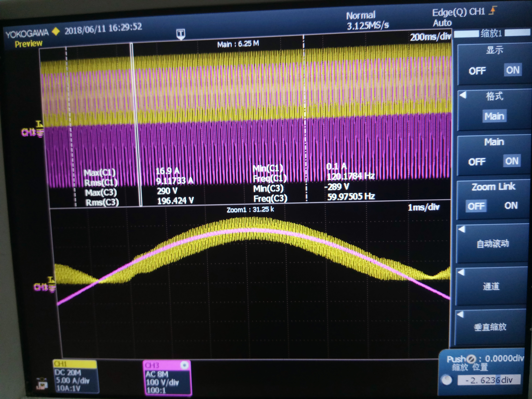This screenshot has height=399, width=532.
Task: Enable Zoom Link by selecting ON
Action: (511, 206)
